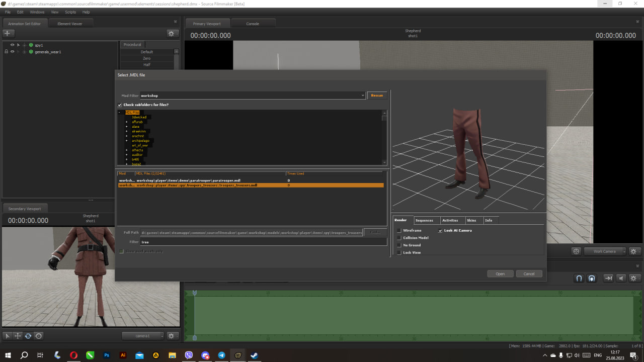Open Steam from the Windows taskbar
Viewport: 644px width, 362px height.
pos(254,355)
